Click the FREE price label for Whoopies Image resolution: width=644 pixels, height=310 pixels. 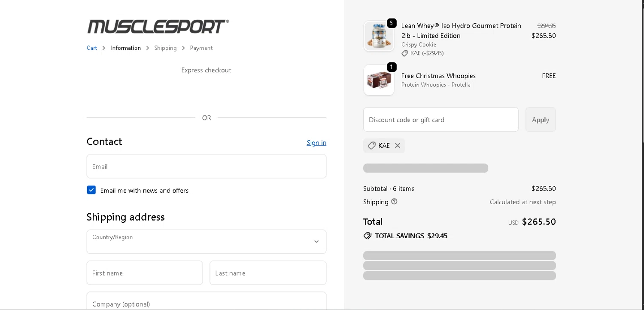[x=549, y=76]
